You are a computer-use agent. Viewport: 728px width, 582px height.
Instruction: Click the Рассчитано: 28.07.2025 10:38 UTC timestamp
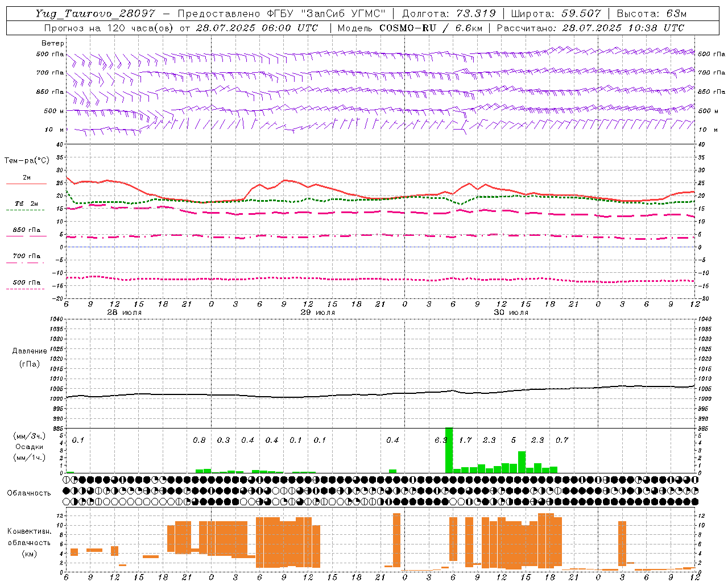click(590, 28)
